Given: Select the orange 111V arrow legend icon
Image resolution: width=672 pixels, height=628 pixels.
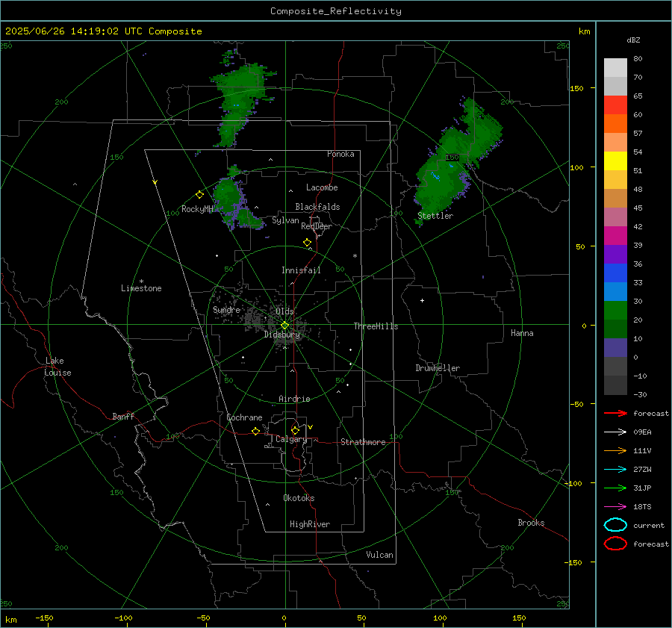Looking at the screenshot, I should pyautogui.click(x=615, y=450).
